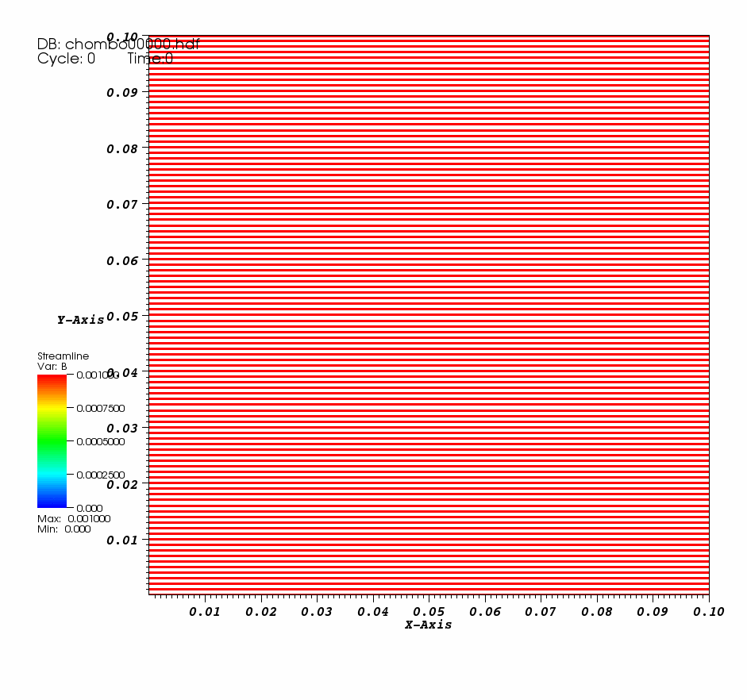
Task: Click Y-axis tick label 0.02
Action: click(122, 485)
